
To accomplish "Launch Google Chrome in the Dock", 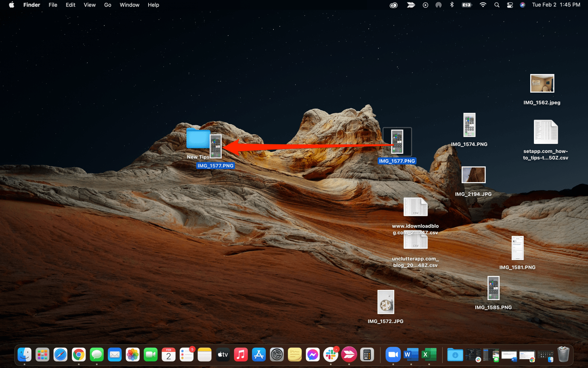I will (x=79, y=355).
